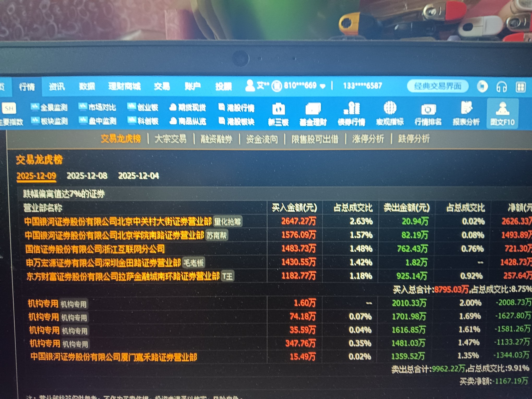Click the grid layout icon at top right

[x=521, y=87]
